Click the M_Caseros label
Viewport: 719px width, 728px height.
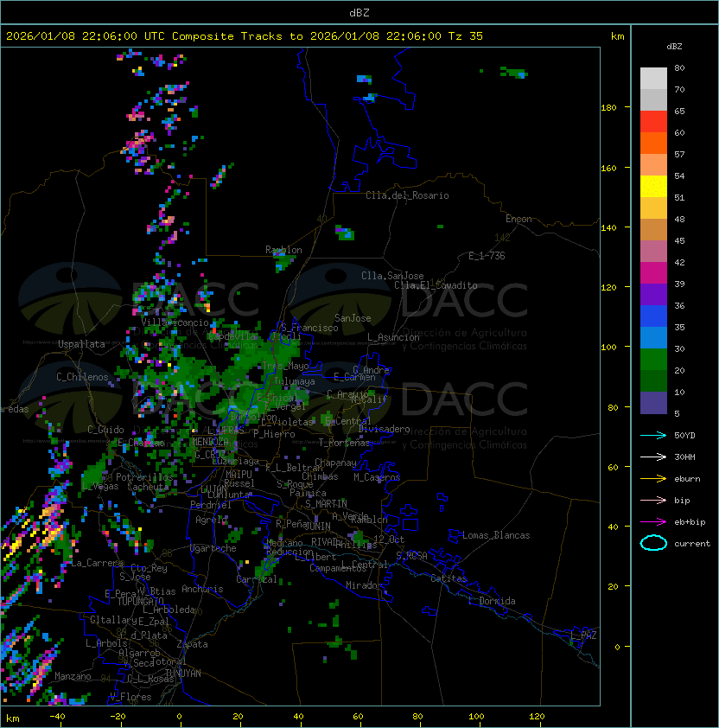click(377, 476)
